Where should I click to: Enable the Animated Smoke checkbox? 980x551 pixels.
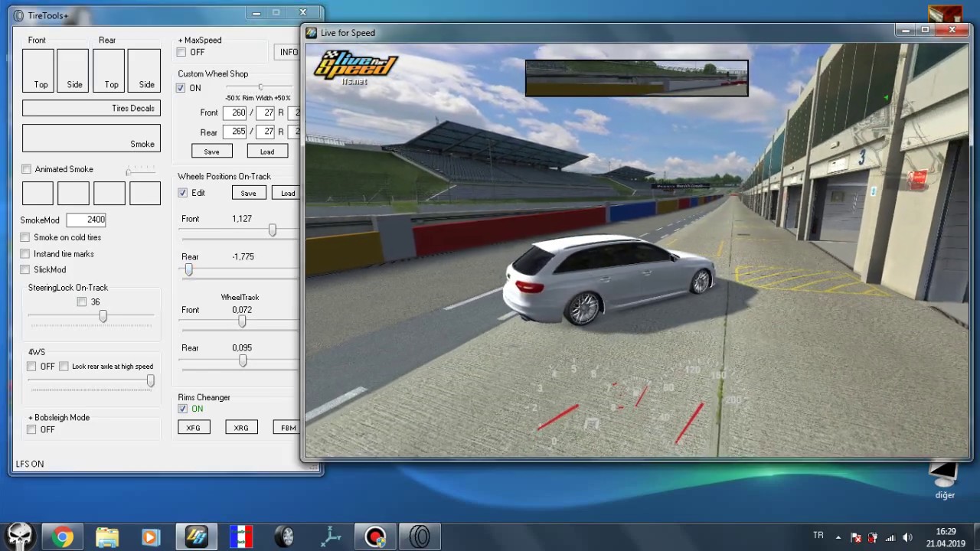pos(27,169)
